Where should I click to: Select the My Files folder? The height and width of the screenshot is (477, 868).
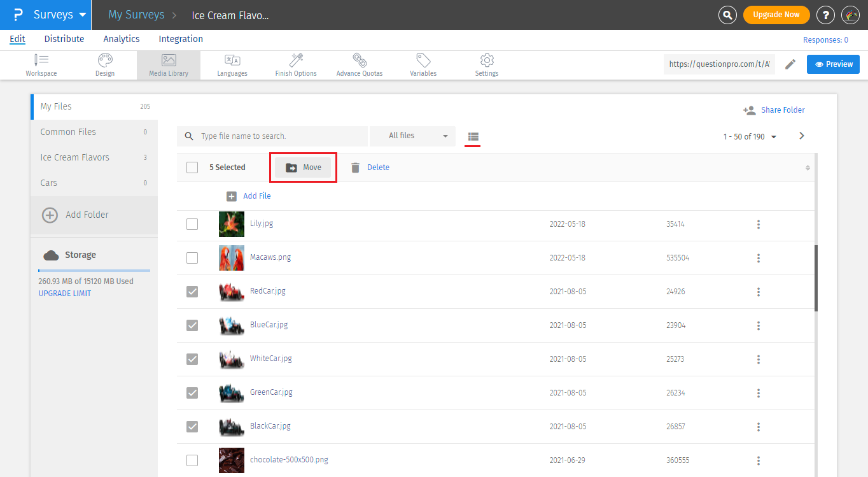click(x=94, y=106)
